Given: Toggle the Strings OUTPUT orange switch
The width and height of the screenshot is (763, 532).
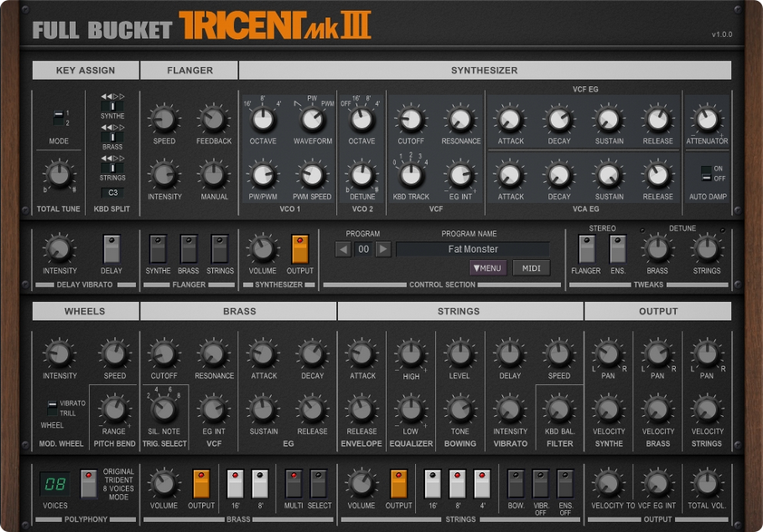Looking at the screenshot, I should click(x=399, y=484).
